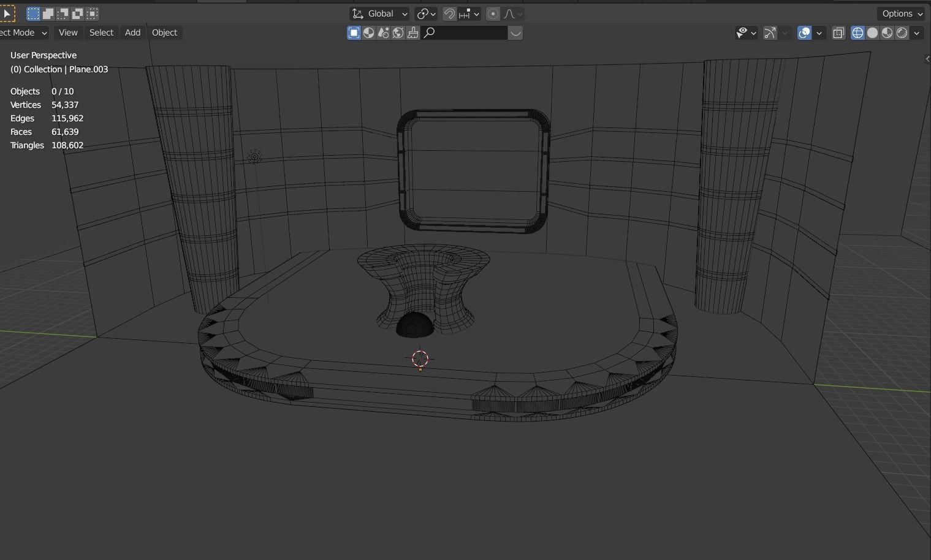Open the editor type selector icon
This screenshot has height=560, width=931.
pos(6,13)
